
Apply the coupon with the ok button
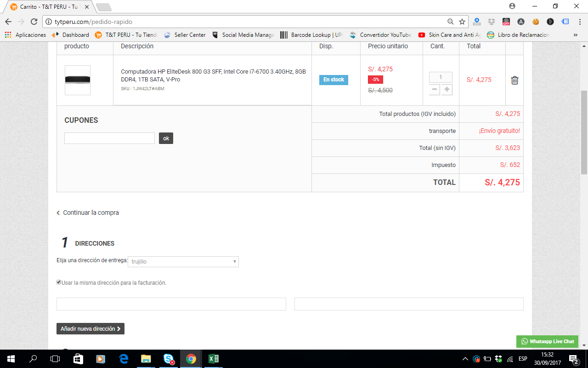[x=166, y=138]
